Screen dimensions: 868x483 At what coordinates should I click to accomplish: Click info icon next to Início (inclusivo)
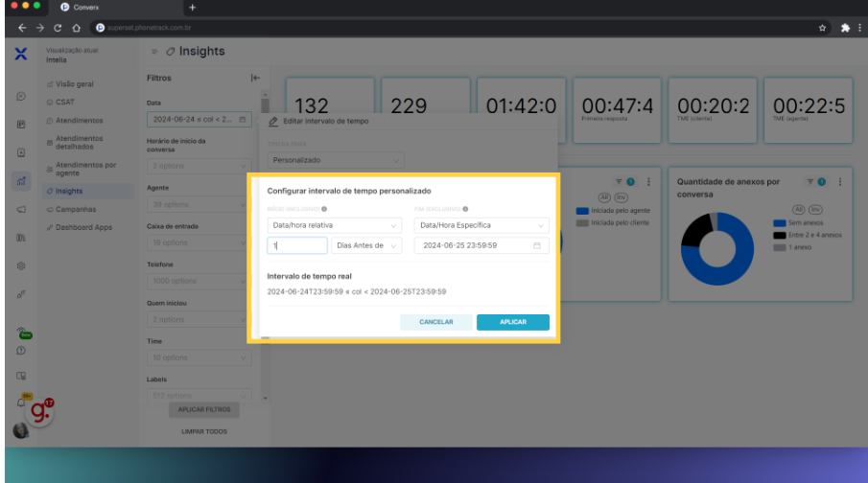[x=325, y=208]
